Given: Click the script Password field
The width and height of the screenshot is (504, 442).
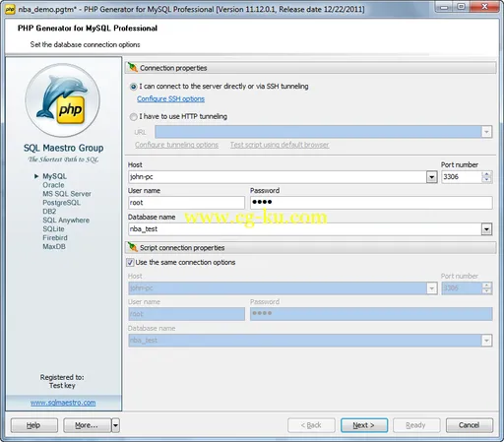Looking at the screenshot, I should 371,314.
